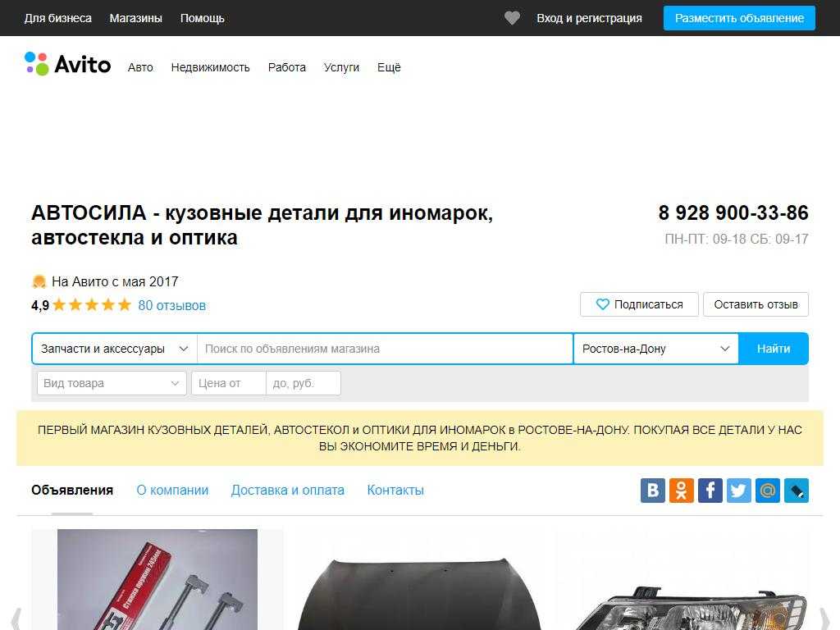Click 'Оставить отзыв' button
The height and width of the screenshot is (630, 840).
[756, 304]
